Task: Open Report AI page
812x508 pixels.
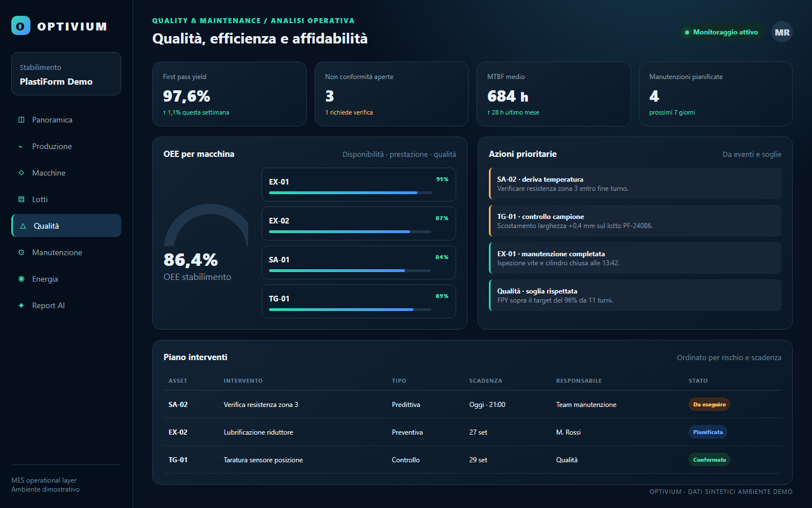Action: (x=66, y=305)
